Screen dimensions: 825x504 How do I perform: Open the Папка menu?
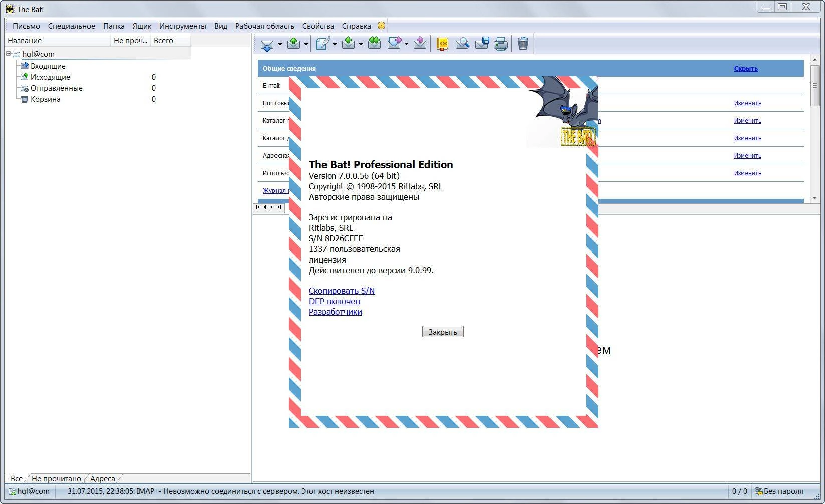[x=114, y=26]
